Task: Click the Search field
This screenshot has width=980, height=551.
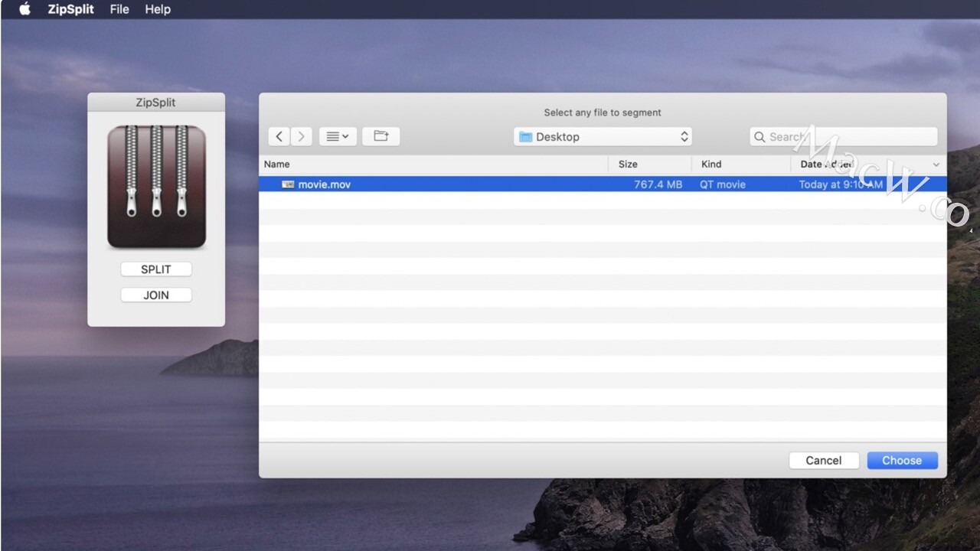Action: click(844, 136)
